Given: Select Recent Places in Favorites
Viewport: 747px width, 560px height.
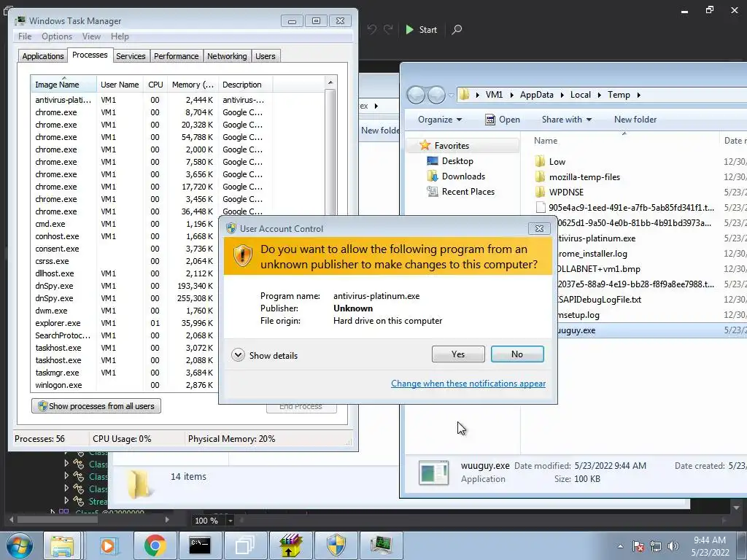Looking at the screenshot, I should [468, 192].
